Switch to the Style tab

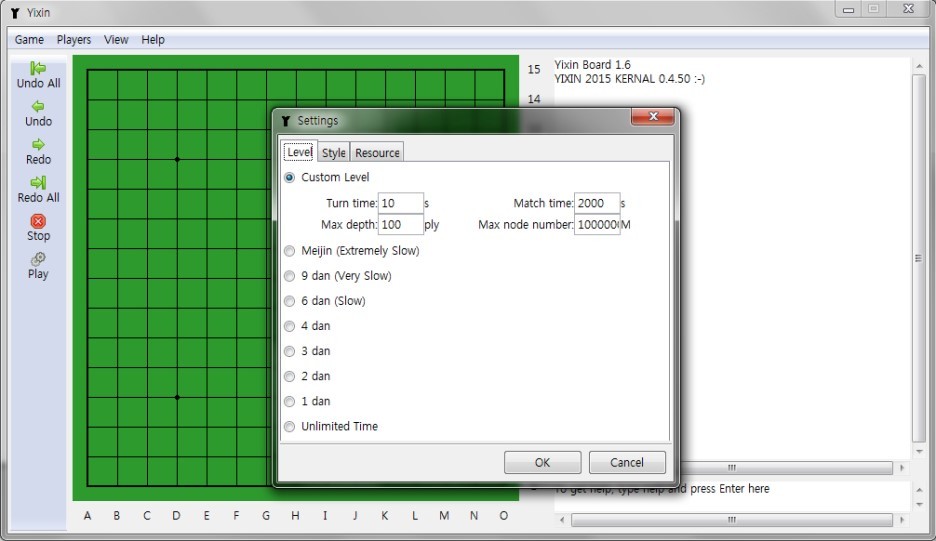pos(334,153)
